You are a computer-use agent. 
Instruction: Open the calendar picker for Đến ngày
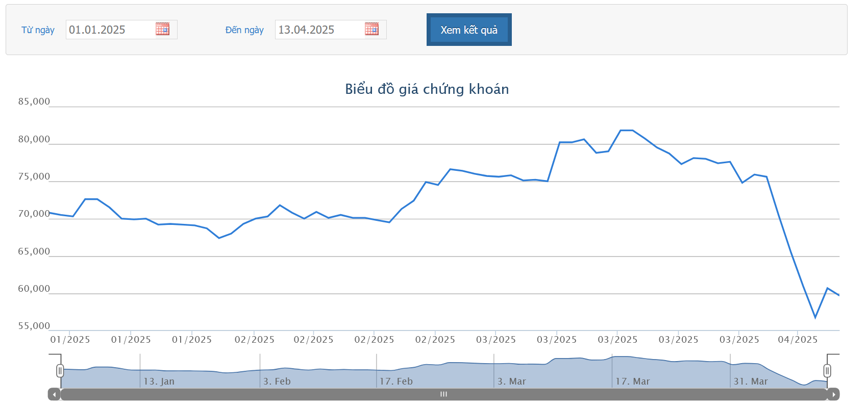click(371, 29)
